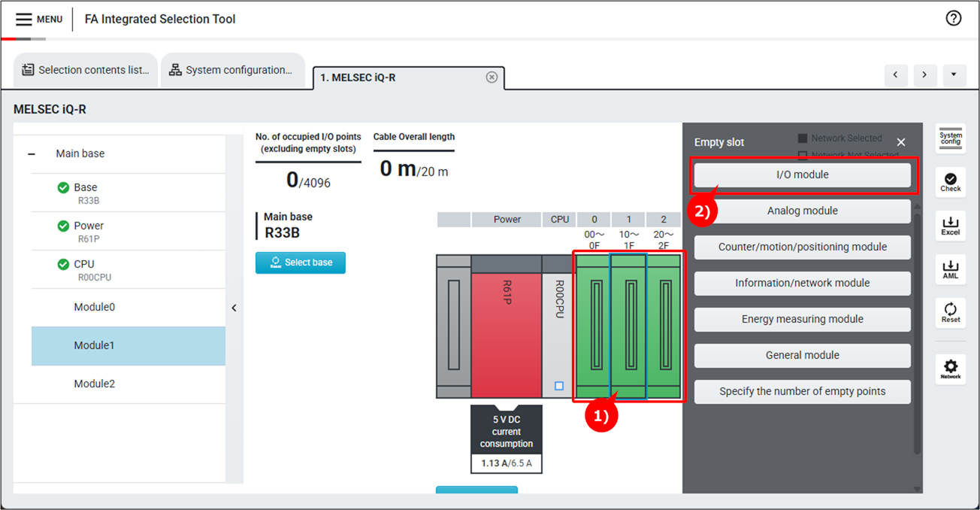Click the 5 V DC current consumption box
The width and height of the screenshot is (980, 510).
[x=507, y=439]
